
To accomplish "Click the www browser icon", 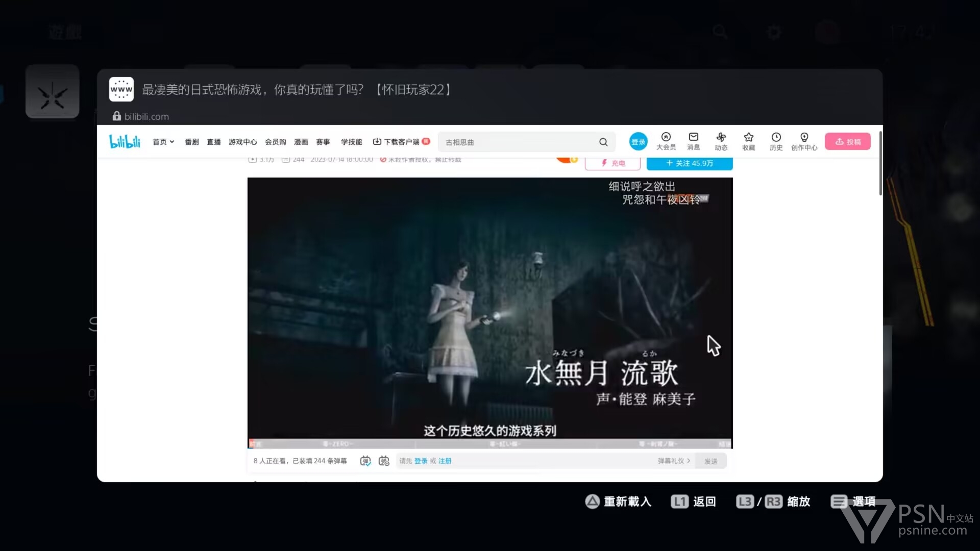I will [121, 89].
